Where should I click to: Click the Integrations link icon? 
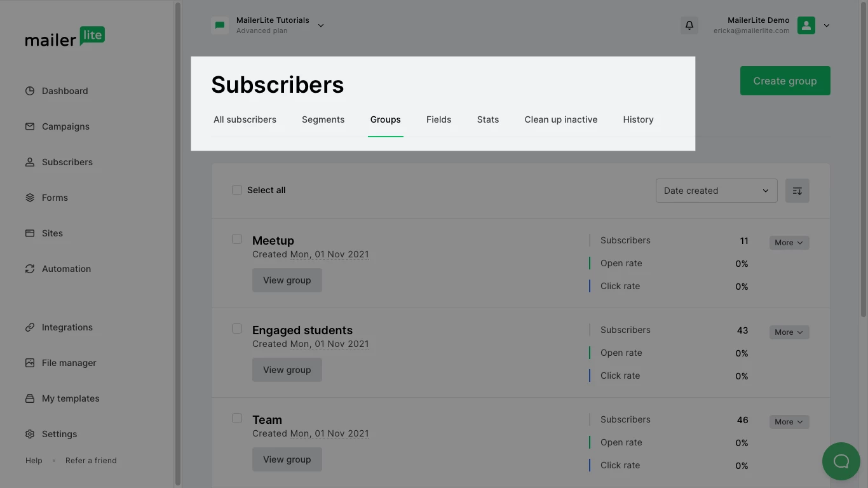point(30,327)
